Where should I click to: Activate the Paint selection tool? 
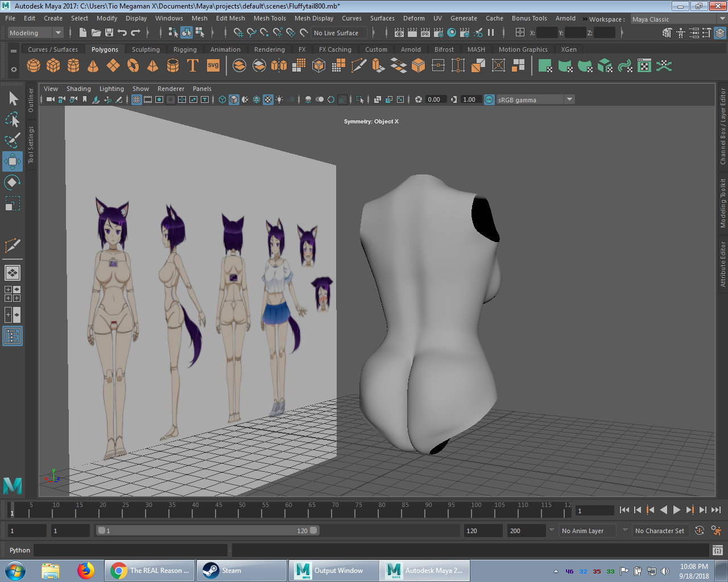coord(13,140)
